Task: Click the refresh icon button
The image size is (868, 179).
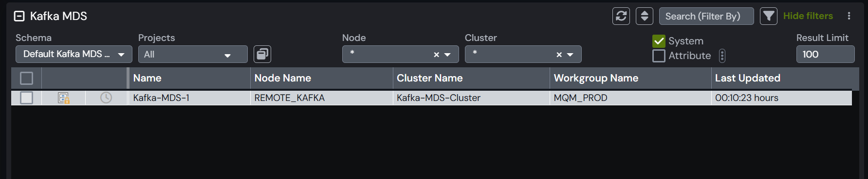Action: 621,16
